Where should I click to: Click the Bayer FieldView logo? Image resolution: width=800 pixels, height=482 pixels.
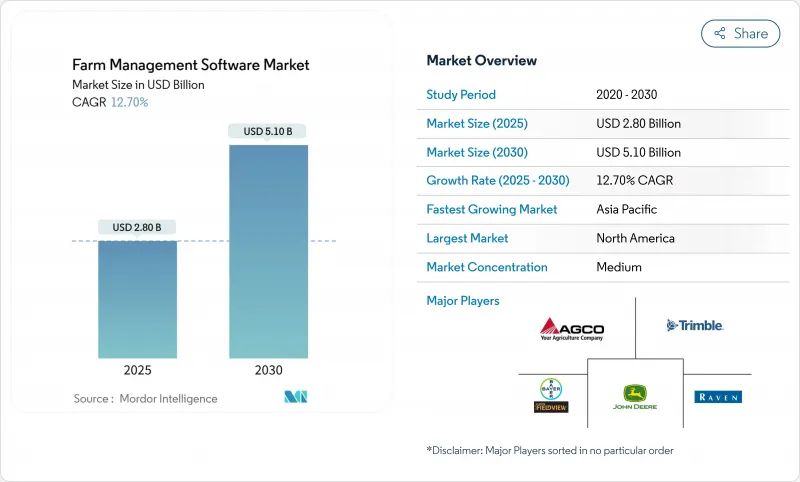[x=551, y=396]
